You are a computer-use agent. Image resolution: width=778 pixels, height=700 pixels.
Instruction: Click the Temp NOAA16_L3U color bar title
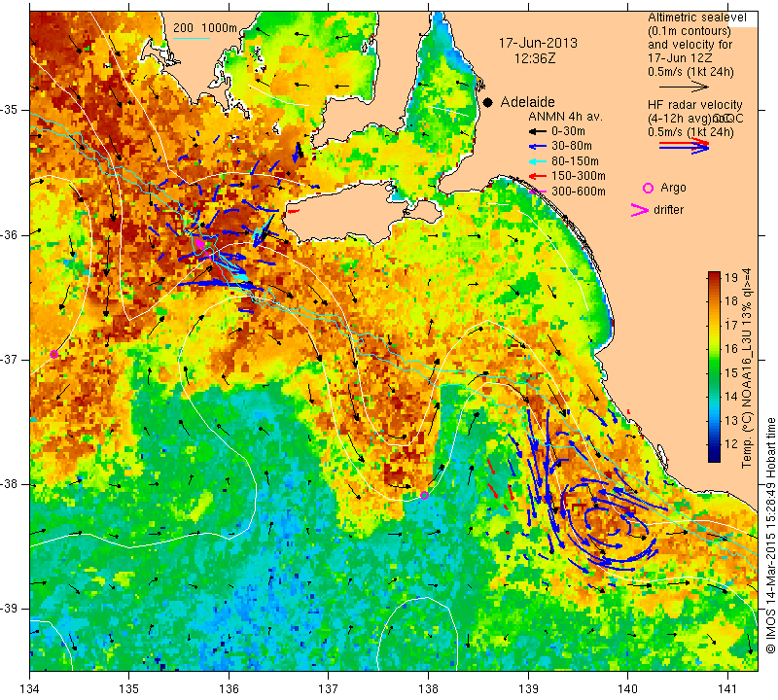point(746,368)
